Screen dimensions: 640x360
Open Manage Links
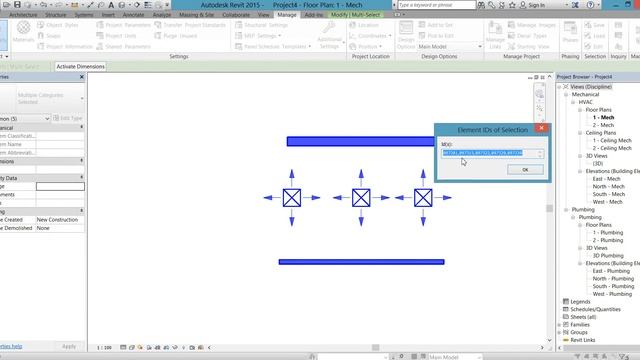tap(495, 35)
